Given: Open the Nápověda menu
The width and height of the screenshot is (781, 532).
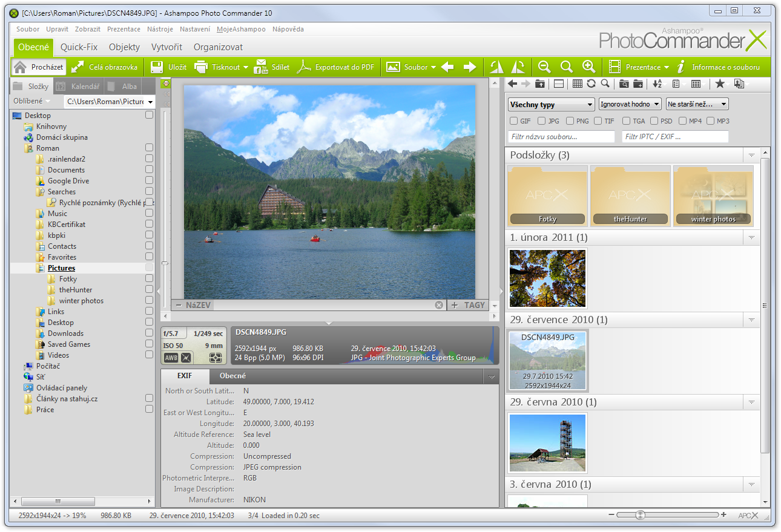Looking at the screenshot, I should (288, 29).
